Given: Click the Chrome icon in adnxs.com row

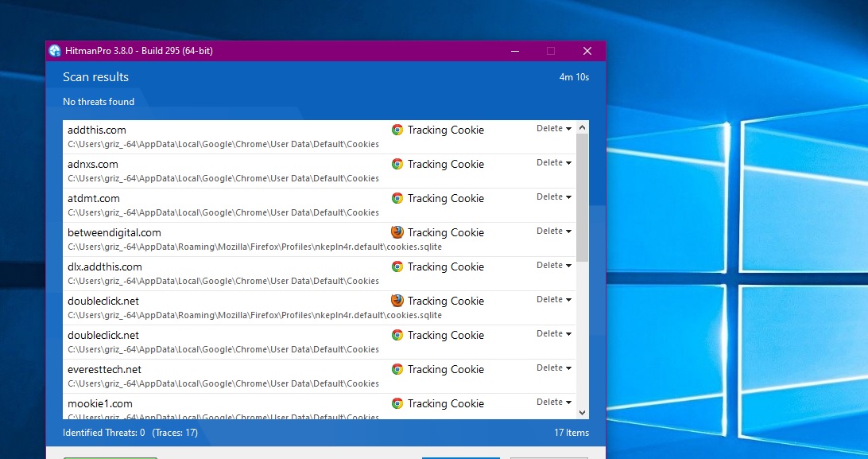Looking at the screenshot, I should (x=397, y=164).
